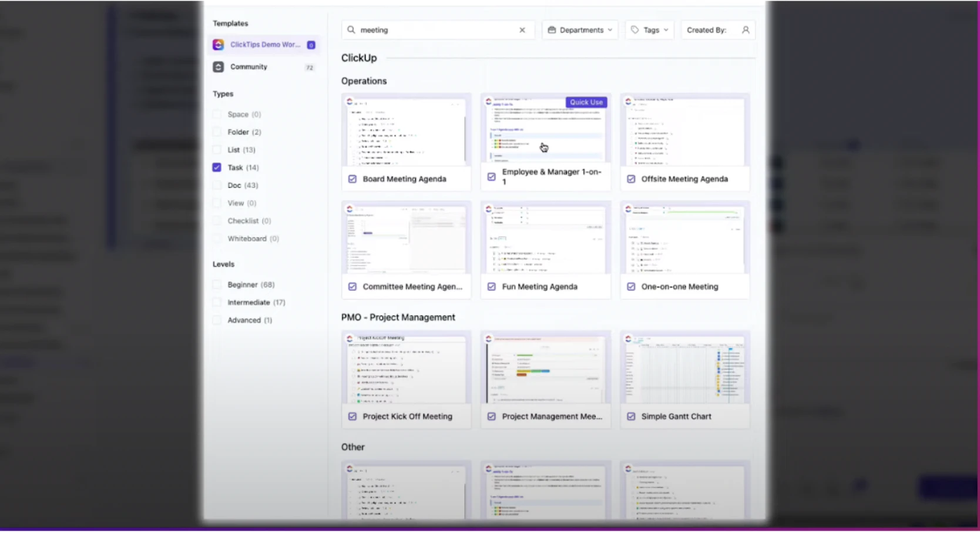Click Offsite Meeting Agenda title

pyautogui.click(x=684, y=179)
